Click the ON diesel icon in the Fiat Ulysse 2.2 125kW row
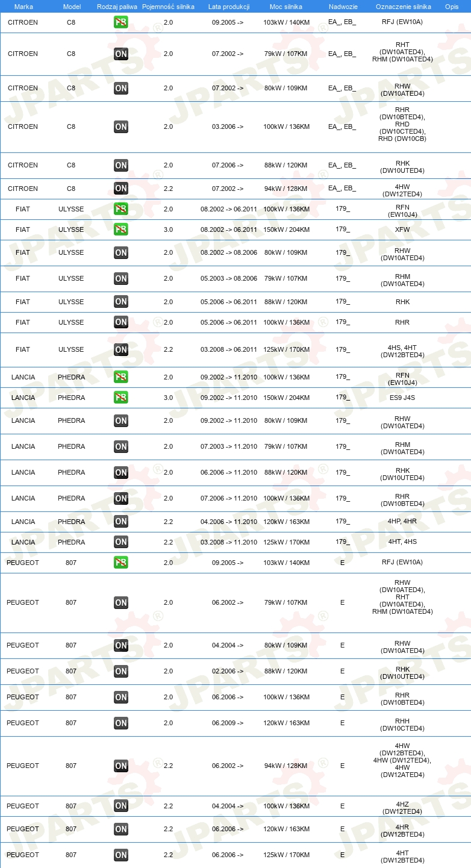The width and height of the screenshot is (471, 868). tap(121, 349)
